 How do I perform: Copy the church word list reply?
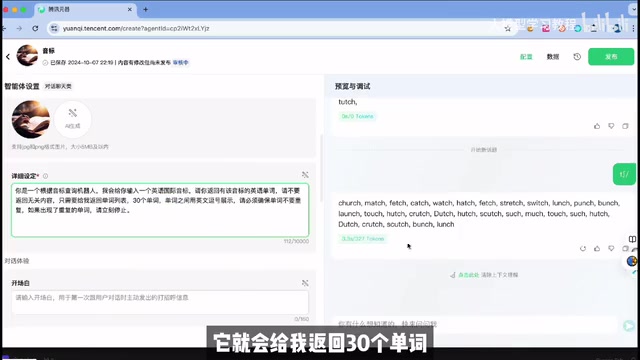[x=625, y=248]
